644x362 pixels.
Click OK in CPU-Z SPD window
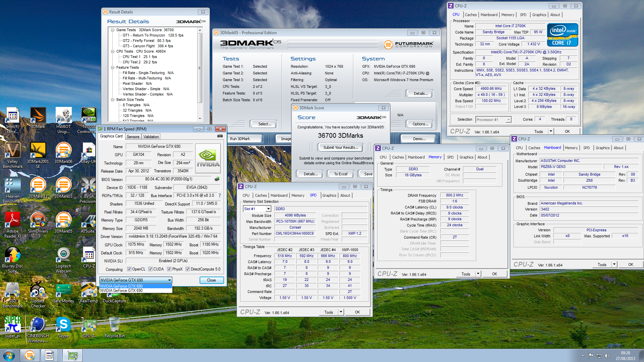coord(357,312)
